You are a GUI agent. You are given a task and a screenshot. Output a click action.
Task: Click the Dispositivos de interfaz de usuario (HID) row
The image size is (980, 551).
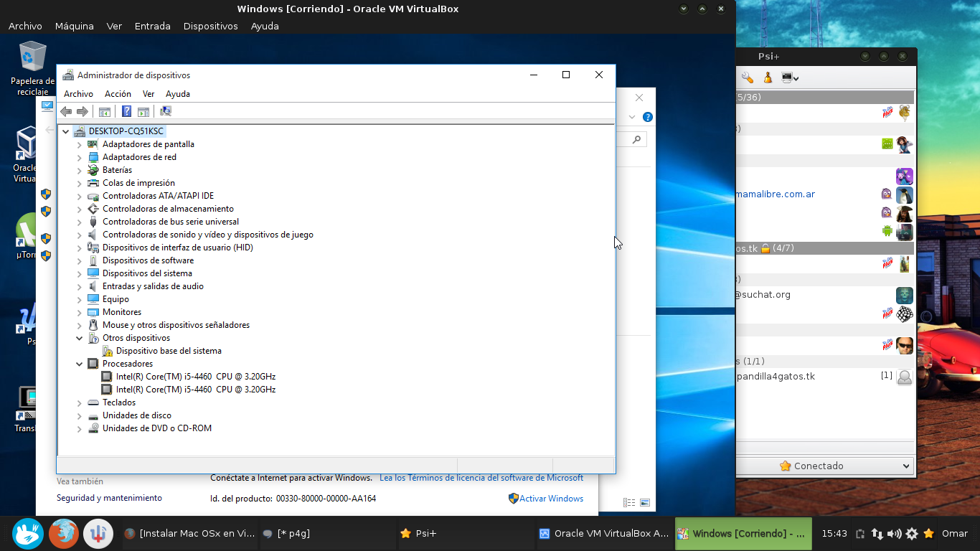(177, 248)
